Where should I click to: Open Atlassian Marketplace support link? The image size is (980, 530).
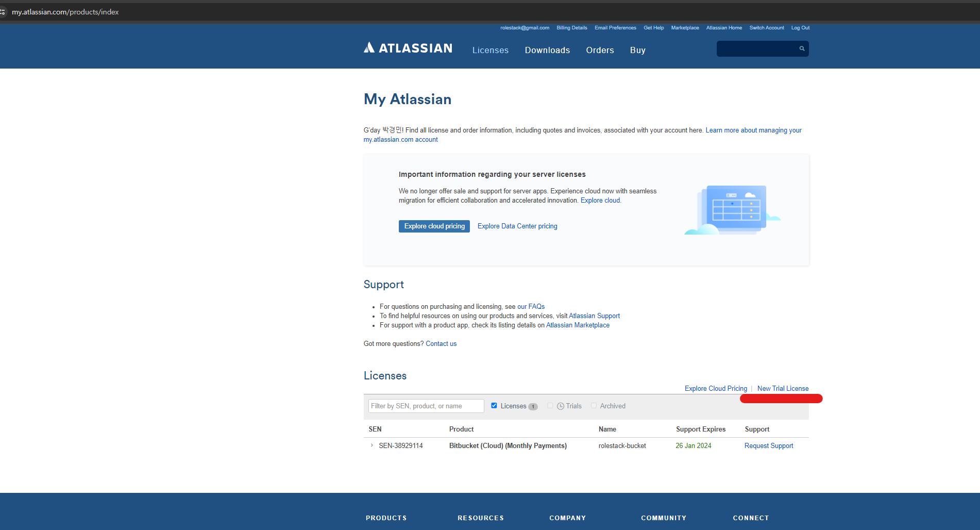(578, 325)
